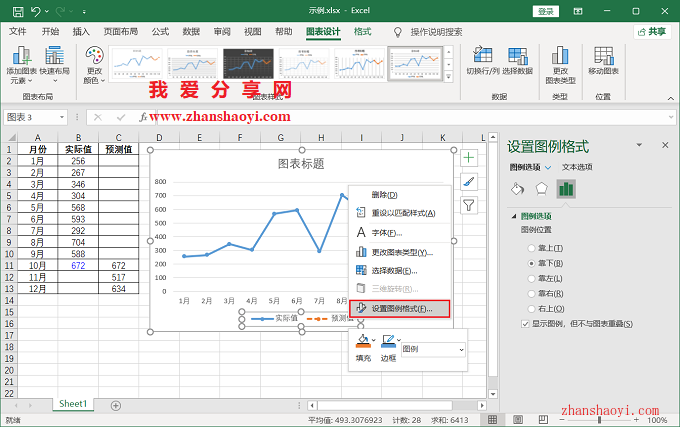Select the dark chart style thumbnail
Image resolution: width=680 pixels, height=427 pixels.
[248, 64]
